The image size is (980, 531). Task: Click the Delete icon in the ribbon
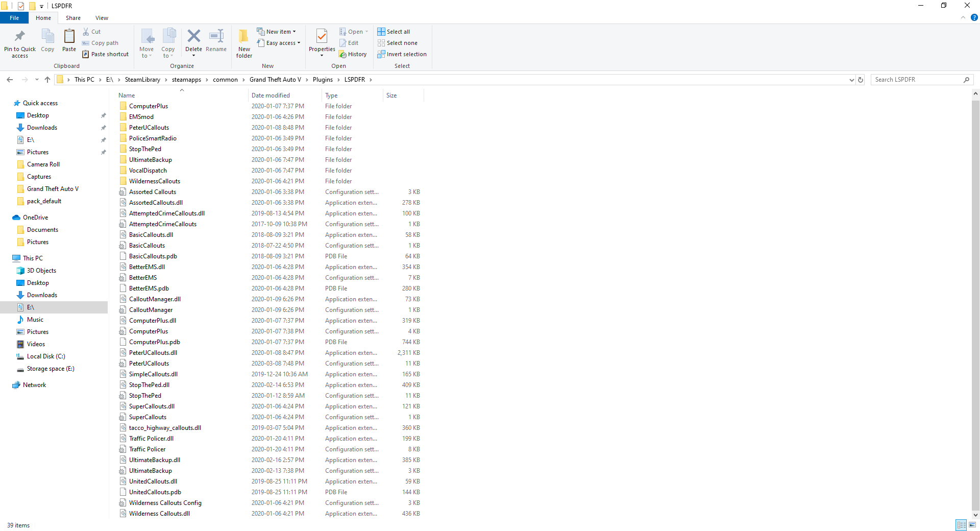click(193, 37)
